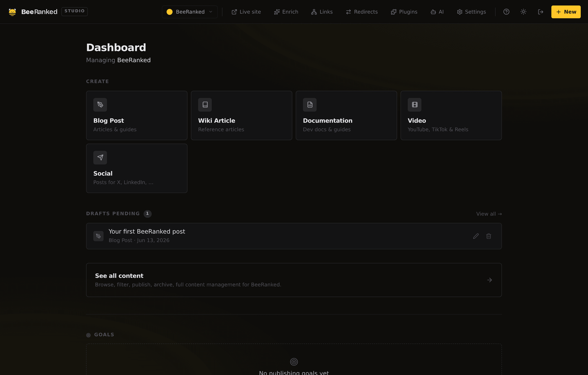Click the chevron in site selector

pyautogui.click(x=211, y=12)
